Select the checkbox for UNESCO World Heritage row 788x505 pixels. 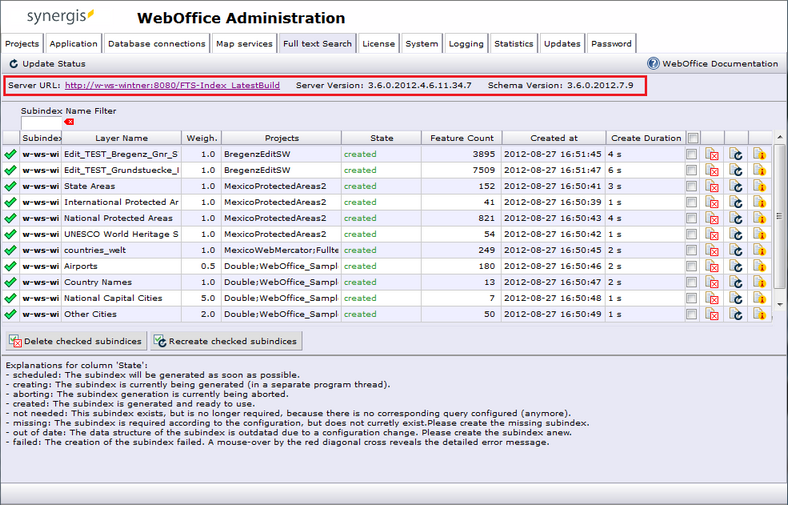pos(691,234)
